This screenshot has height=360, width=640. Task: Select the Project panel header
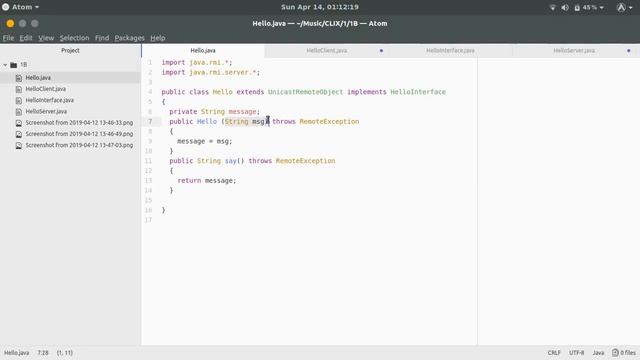tap(70, 51)
